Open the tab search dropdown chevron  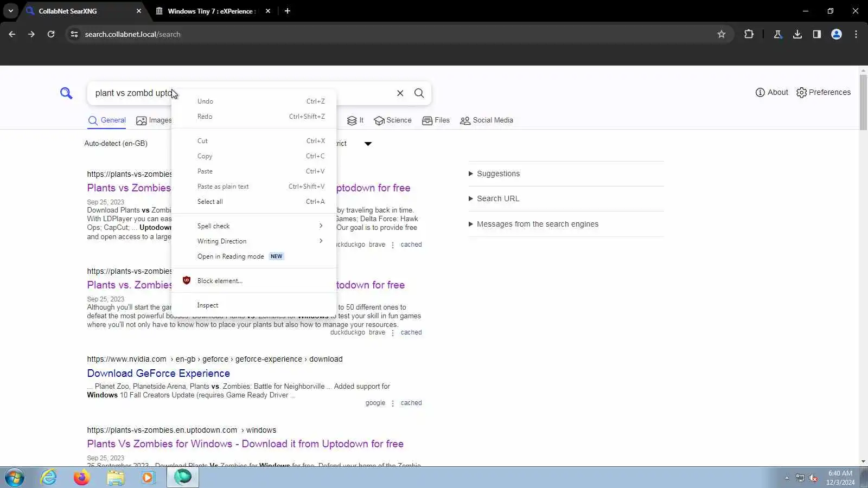coord(11,11)
